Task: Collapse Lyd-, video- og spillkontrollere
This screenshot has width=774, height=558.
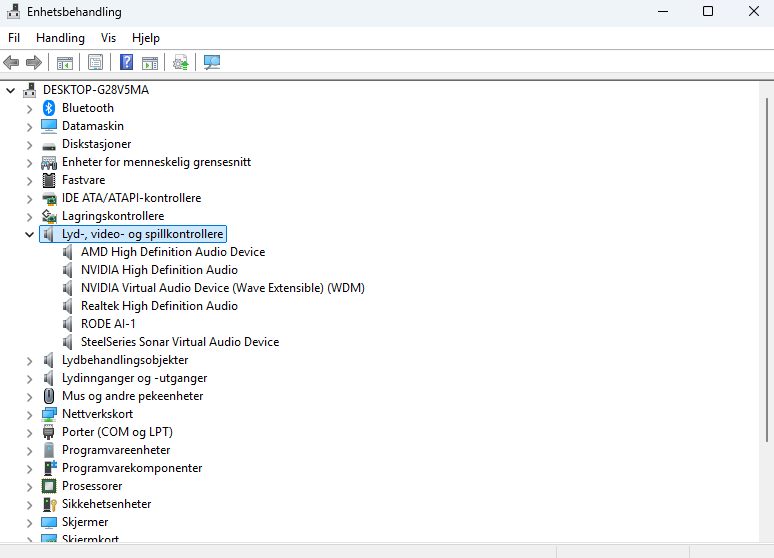Action: 29,235
